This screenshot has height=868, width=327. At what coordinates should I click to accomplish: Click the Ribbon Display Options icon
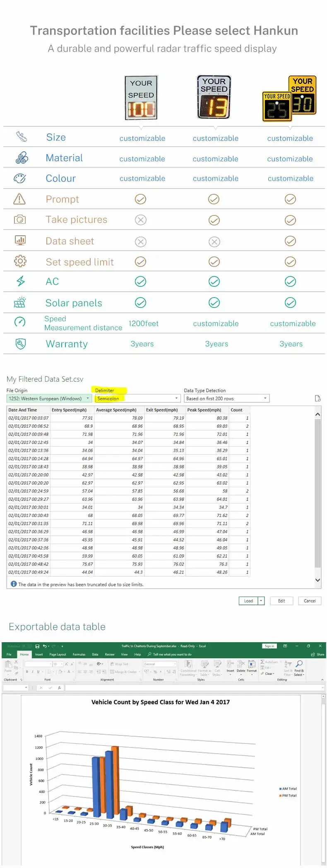285,646
